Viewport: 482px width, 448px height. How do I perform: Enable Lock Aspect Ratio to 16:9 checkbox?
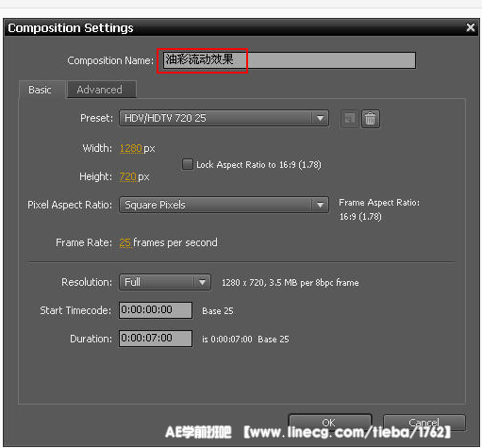[188, 164]
